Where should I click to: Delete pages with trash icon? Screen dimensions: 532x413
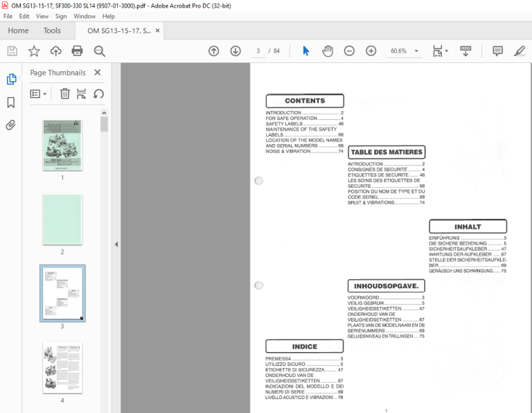click(x=65, y=94)
